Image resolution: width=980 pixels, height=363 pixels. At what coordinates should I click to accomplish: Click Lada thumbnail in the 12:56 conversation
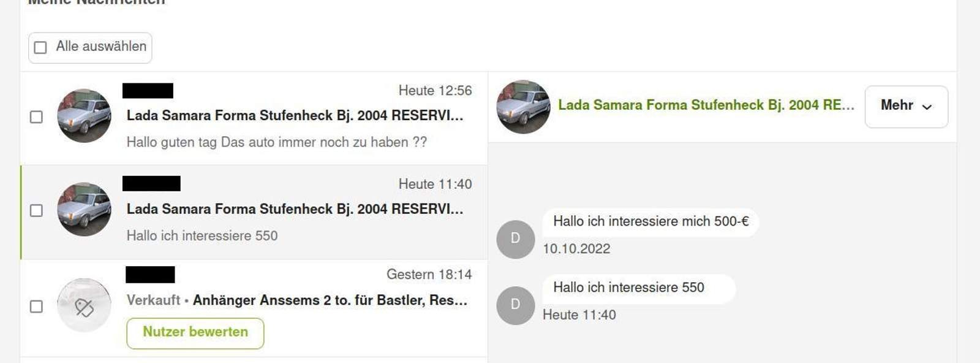pos(84,116)
